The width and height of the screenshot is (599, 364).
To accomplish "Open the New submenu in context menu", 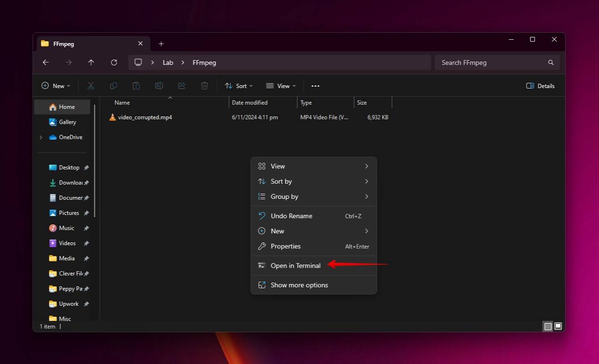I will [314, 231].
